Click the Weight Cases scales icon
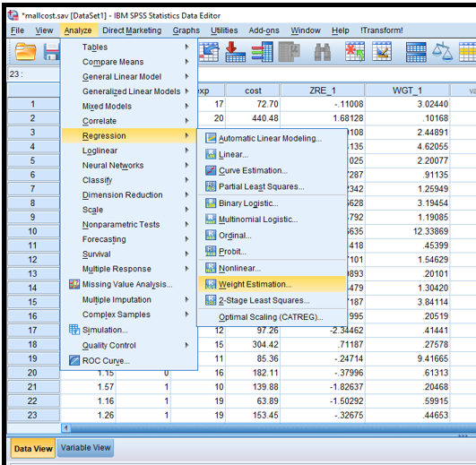 (x=442, y=52)
